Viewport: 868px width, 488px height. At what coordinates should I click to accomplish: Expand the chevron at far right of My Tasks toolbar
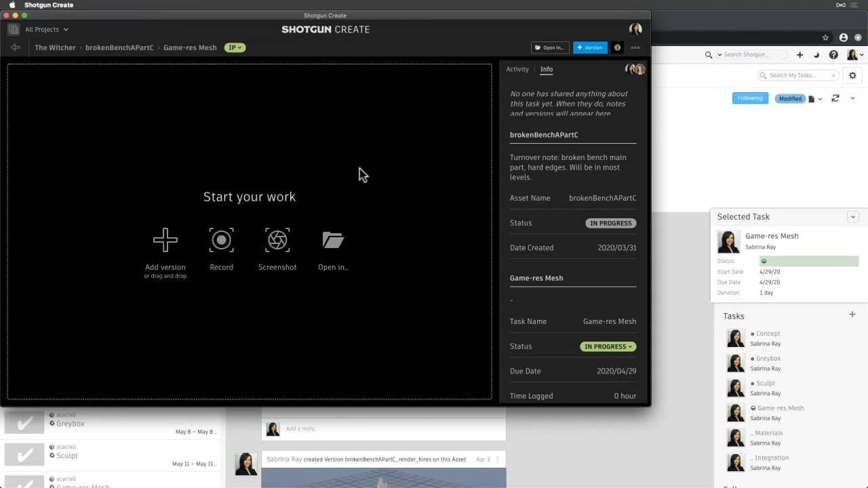click(x=852, y=98)
